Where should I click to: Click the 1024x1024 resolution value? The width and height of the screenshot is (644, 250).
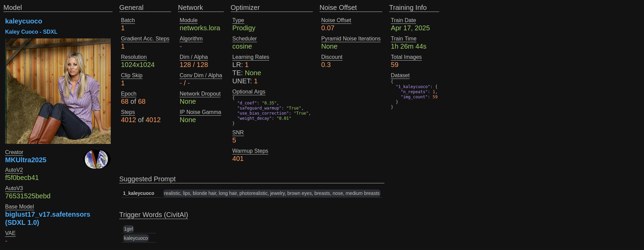click(x=138, y=65)
